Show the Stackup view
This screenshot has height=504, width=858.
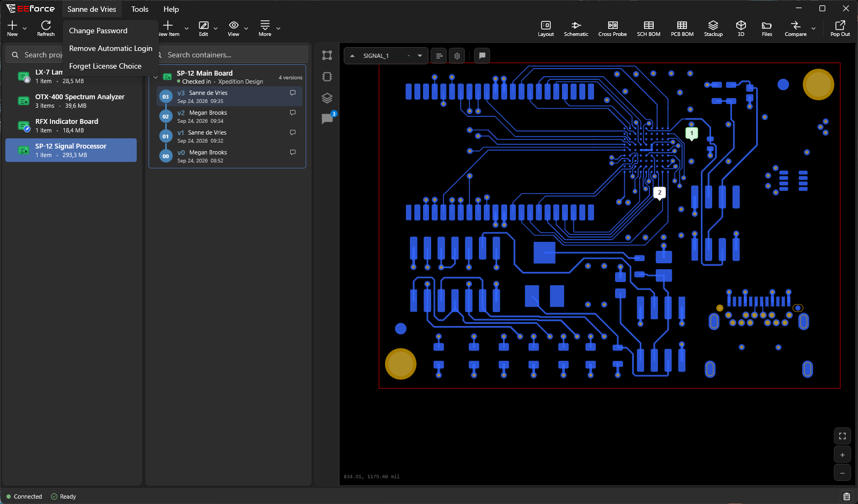coord(713,28)
